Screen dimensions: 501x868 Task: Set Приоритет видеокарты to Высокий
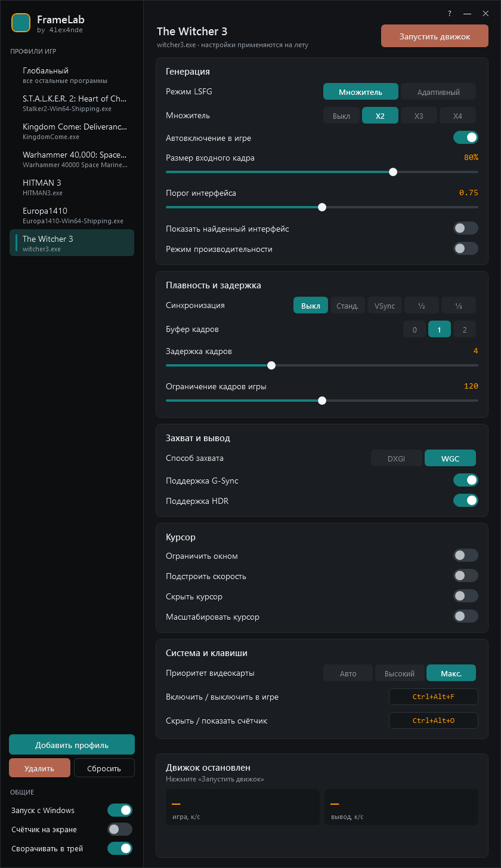400,673
